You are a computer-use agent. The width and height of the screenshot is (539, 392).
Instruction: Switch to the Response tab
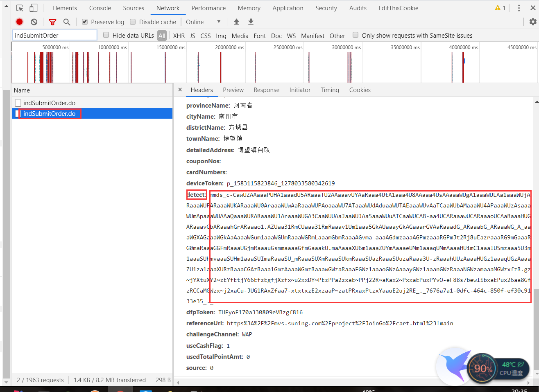coord(266,90)
